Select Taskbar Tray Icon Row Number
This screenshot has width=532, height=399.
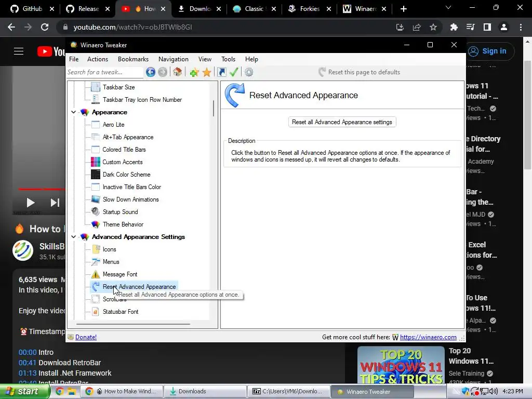coord(142,100)
